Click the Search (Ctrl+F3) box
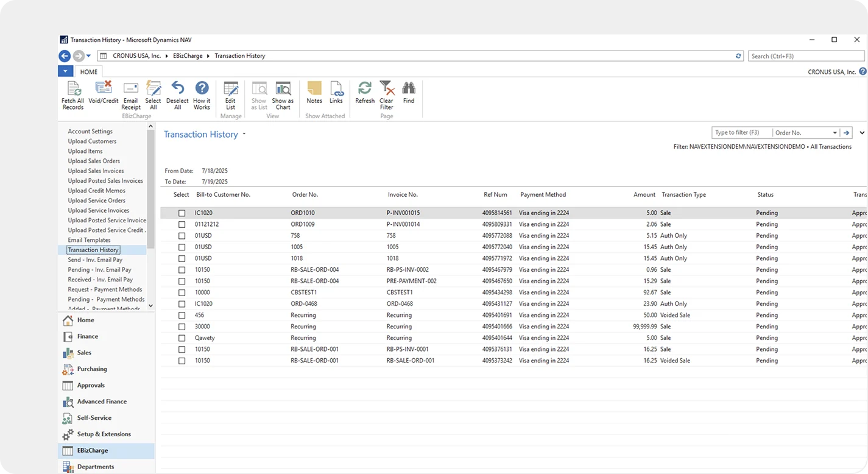Image resolution: width=868 pixels, height=474 pixels. coord(806,56)
